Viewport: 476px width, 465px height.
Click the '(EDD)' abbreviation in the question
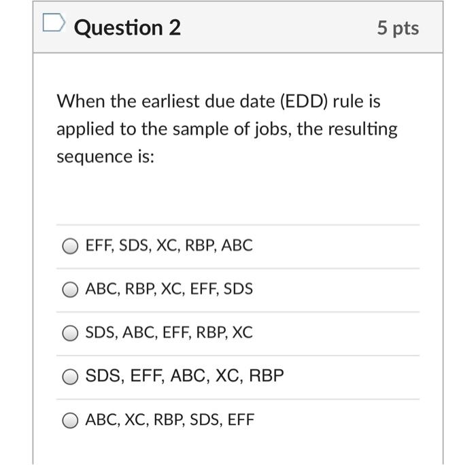302,101
